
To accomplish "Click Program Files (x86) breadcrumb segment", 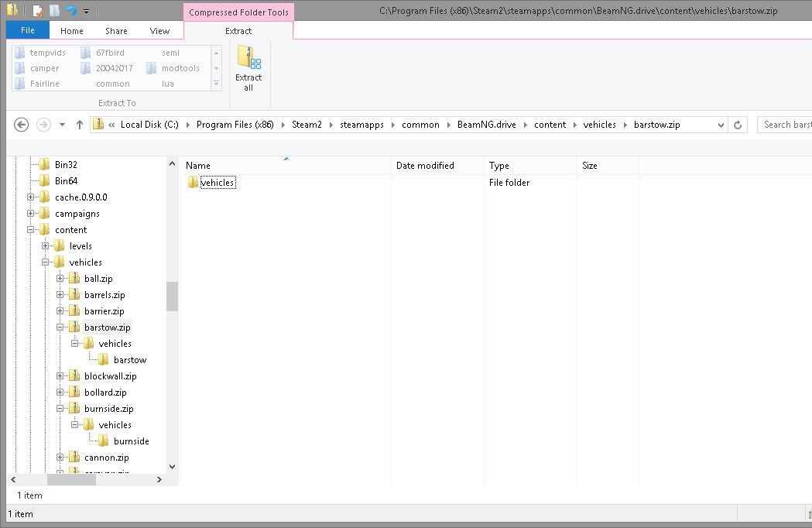I will point(235,125).
